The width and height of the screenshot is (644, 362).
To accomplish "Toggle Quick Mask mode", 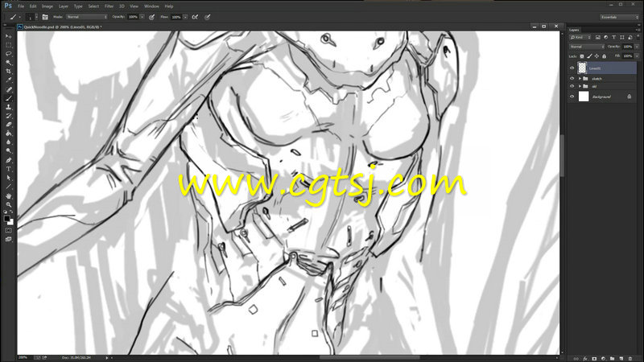I will [x=8, y=231].
